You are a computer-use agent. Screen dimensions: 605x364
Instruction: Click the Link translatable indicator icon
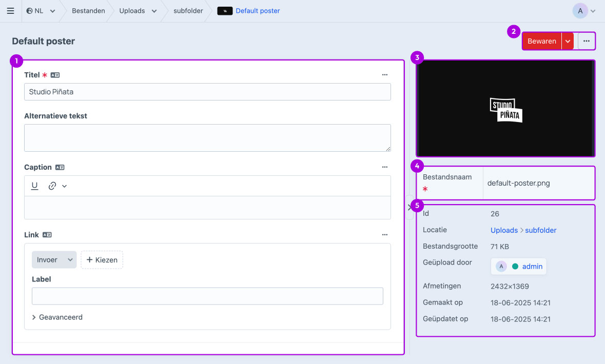47,235
